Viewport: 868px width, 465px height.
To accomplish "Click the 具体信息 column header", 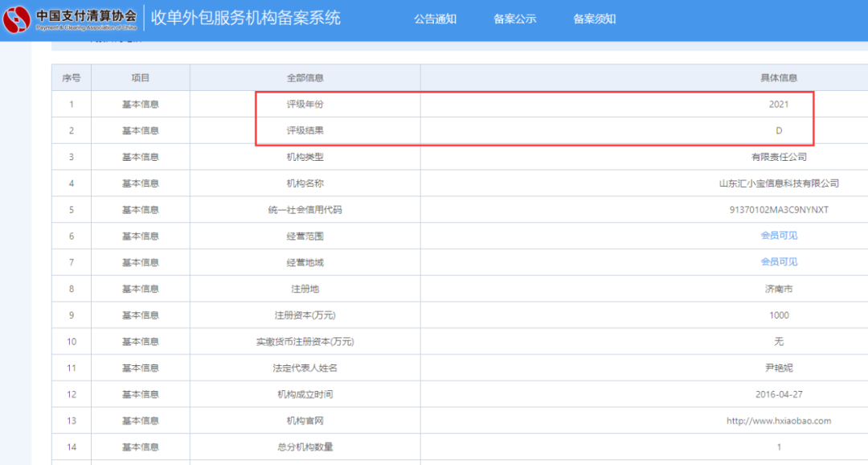I will point(778,77).
